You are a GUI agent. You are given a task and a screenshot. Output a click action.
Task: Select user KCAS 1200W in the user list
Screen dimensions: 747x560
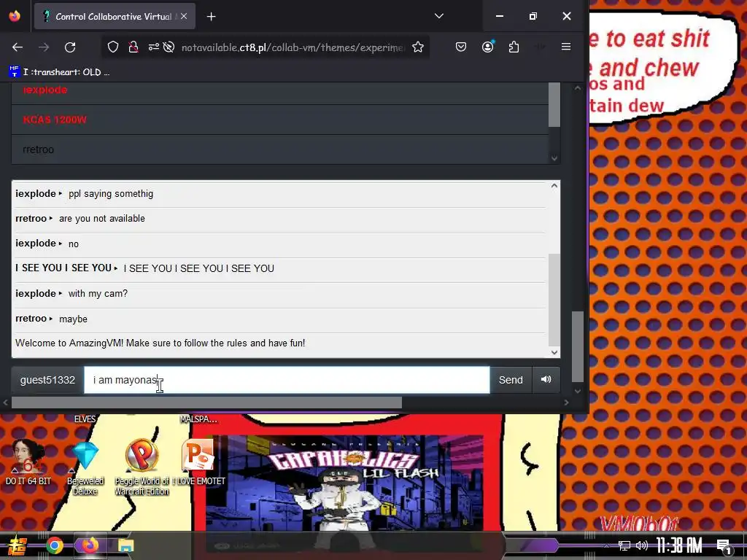click(x=280, y=120)
